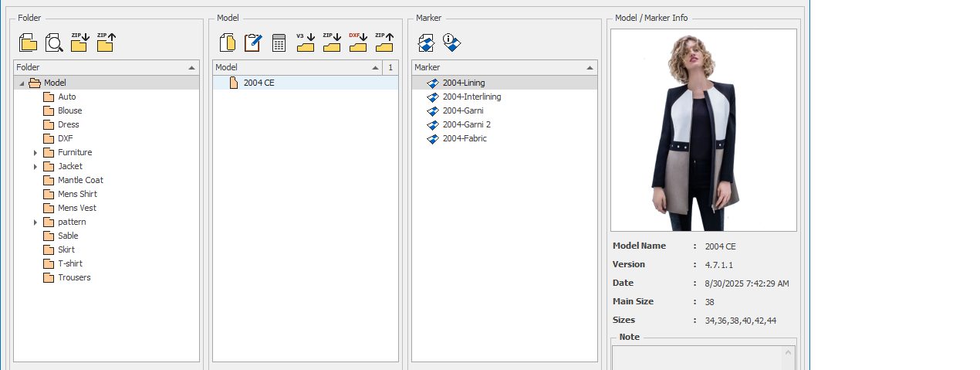The width and height of the screenshot is (980, 370).
Task: Click the model preview image of jacket
Action: point(703,130)
